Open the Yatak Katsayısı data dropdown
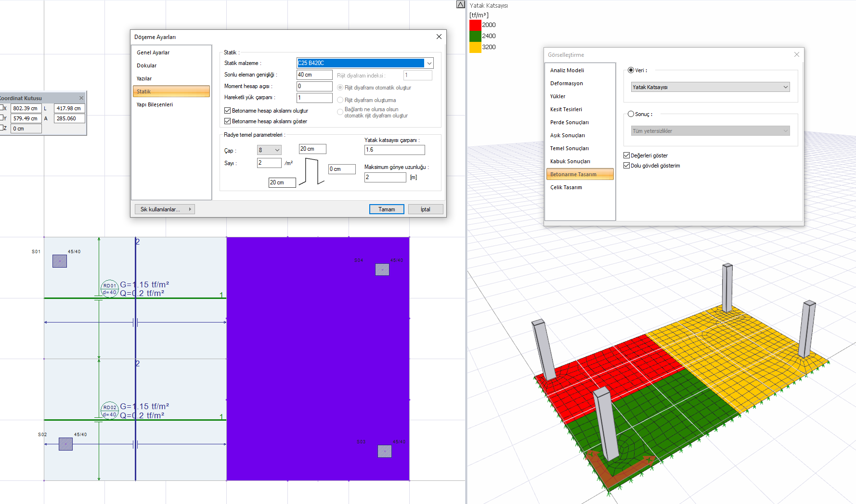The image size is (856, 504). click(x=710, y=87)
